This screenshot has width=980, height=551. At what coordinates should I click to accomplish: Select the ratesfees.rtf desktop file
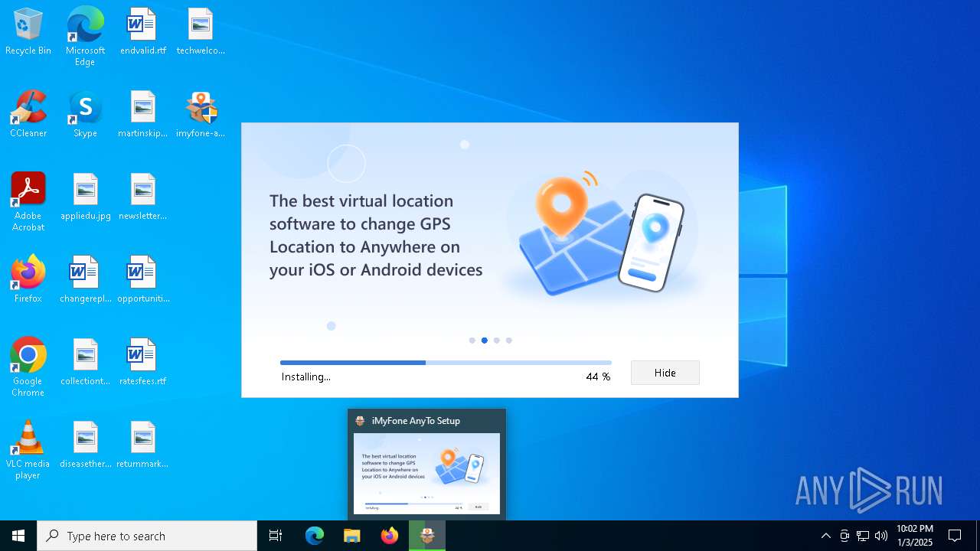coord(143,363)
